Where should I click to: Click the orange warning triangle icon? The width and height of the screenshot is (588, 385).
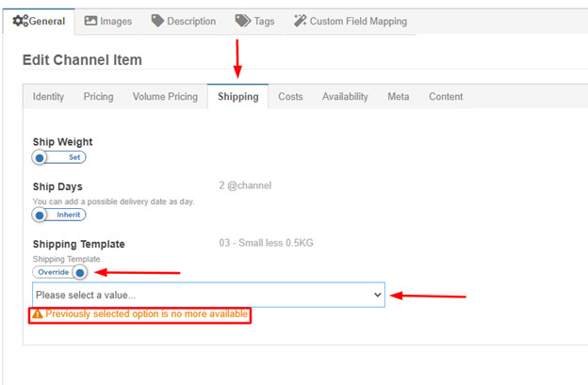(37, 313)
